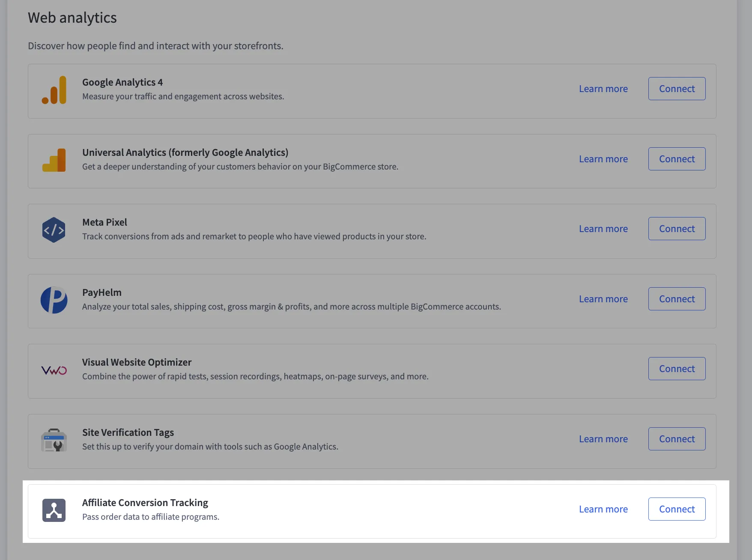The width and height of the screenshot is (752, 560).
Task: Select the Visual Website Optimizer title
Action: [137, 362]
